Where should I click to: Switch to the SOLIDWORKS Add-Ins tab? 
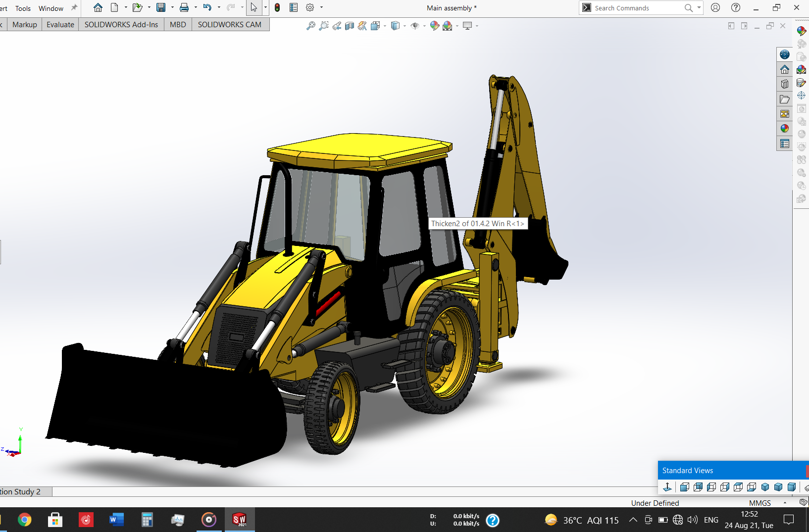click(121, 25)
